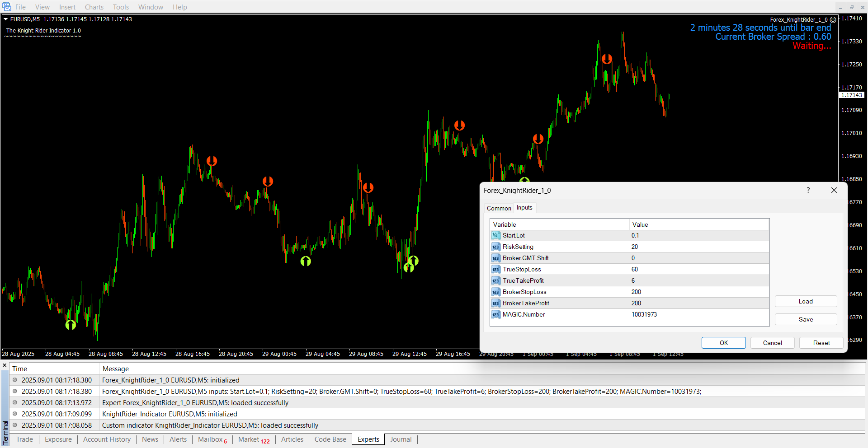Open the Charts menu
The image size is (868, 448).
coord(94,7)
